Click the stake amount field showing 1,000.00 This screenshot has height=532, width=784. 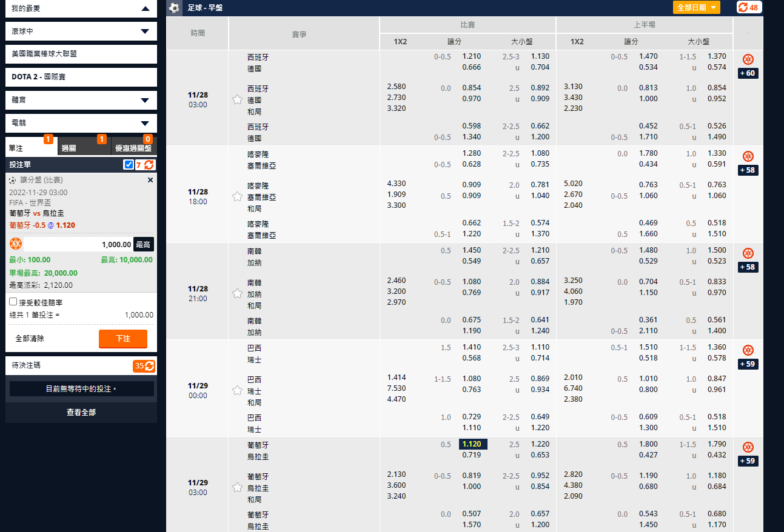(78, 244)
